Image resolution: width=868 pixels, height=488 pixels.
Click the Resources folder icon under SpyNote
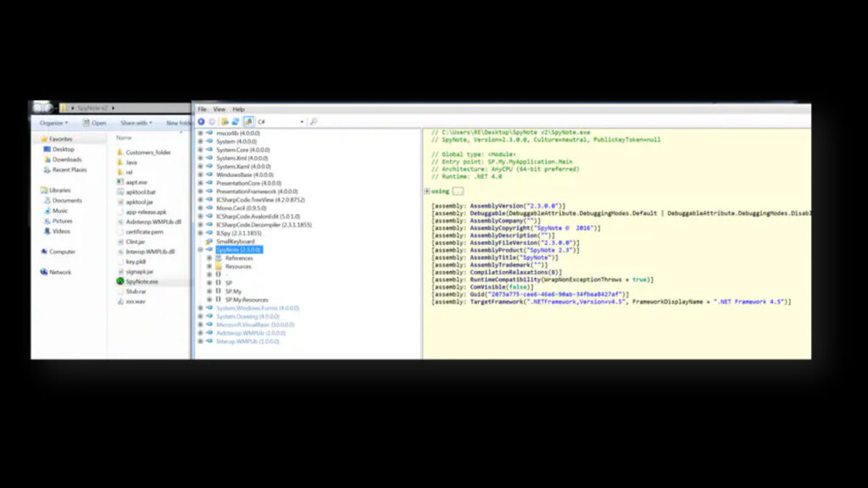(219, 267)
